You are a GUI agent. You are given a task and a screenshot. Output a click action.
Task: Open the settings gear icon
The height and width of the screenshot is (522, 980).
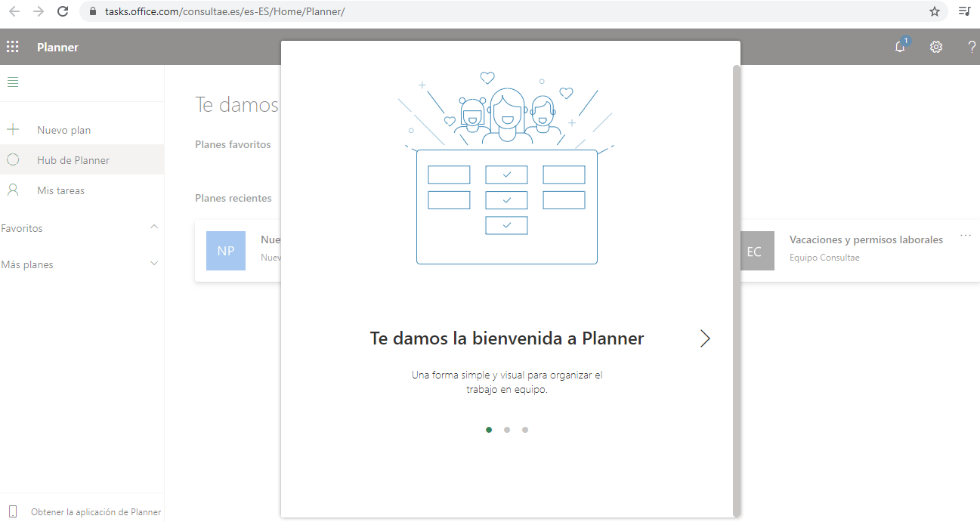tap(936, 47)
